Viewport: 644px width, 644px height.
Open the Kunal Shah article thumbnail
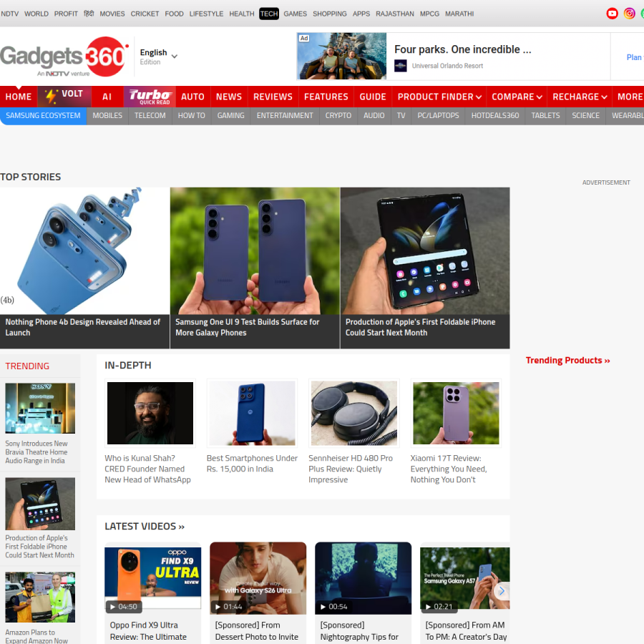pos(150,413)
